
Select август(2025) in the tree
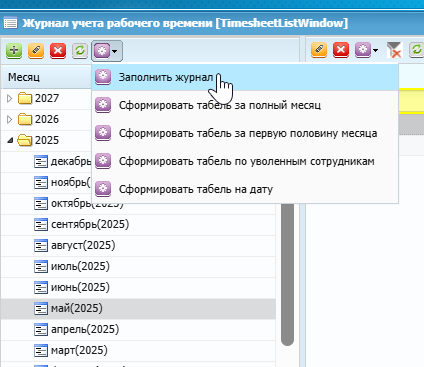tap(138, 246)
